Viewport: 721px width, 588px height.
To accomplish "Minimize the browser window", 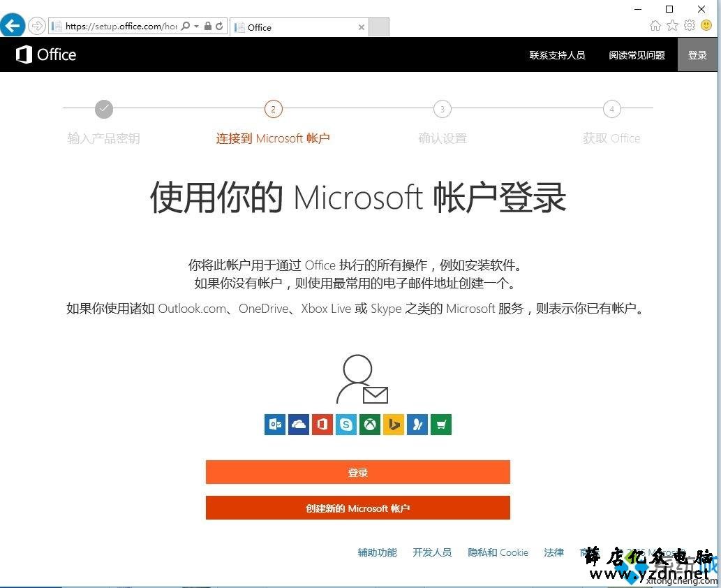I will click(x=638, y=9).
